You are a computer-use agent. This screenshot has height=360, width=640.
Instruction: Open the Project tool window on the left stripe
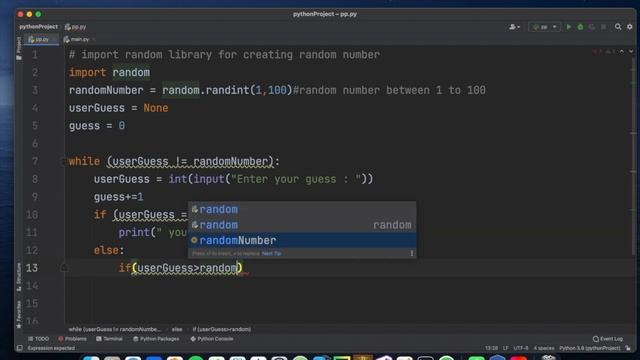click(x=19, y=48)
